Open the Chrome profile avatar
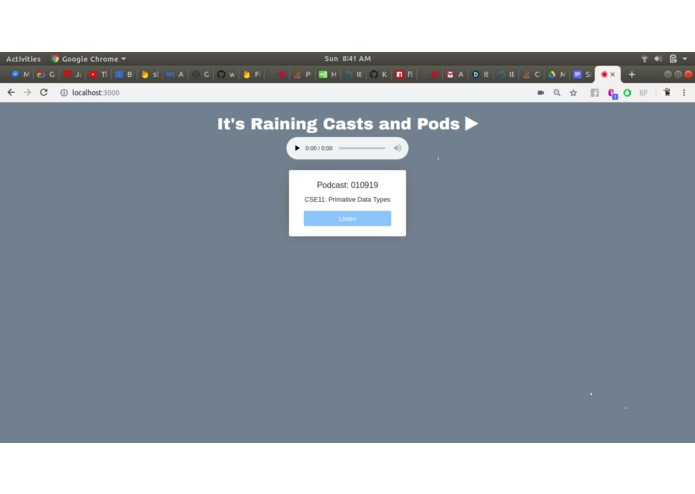 point(667,92)
